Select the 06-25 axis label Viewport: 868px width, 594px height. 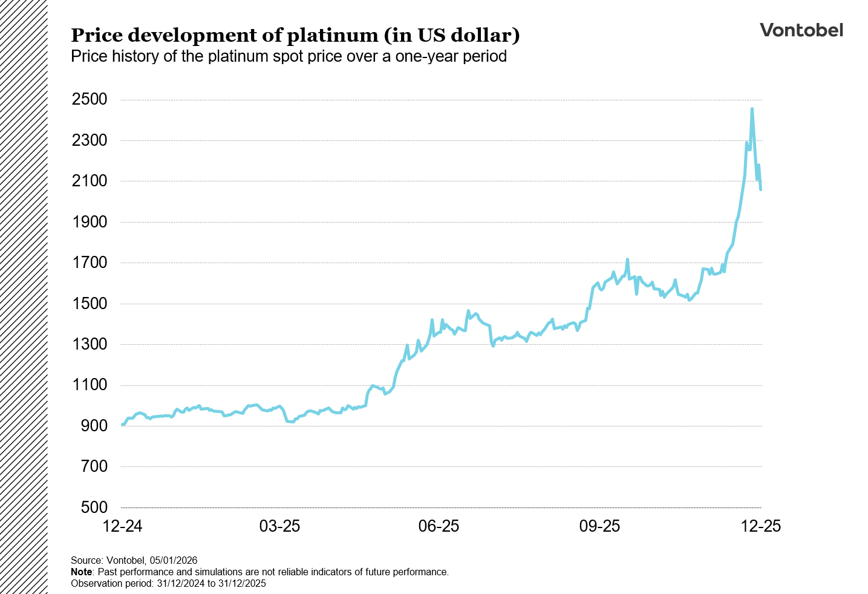(440, 526)
